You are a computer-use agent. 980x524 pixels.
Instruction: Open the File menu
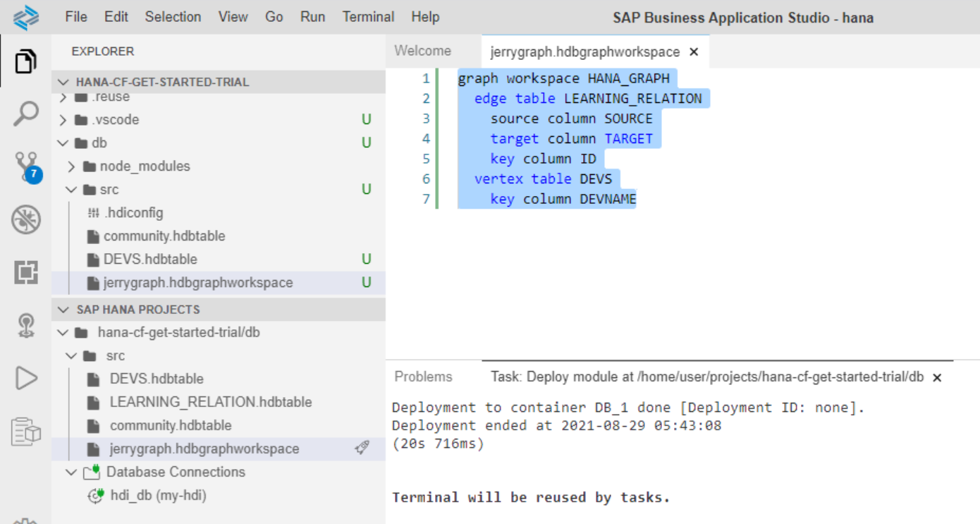click(75, 17)
